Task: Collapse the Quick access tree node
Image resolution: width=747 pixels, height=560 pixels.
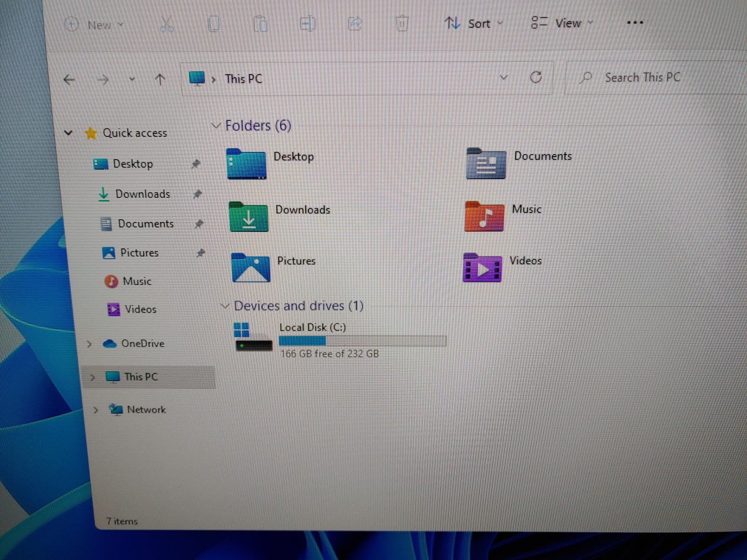Action: (68, 133)
